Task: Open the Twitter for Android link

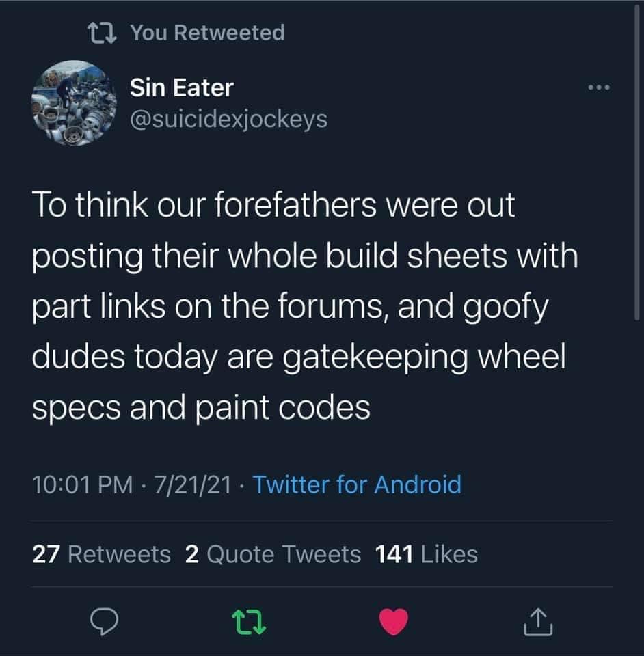Action: [356, 485]
